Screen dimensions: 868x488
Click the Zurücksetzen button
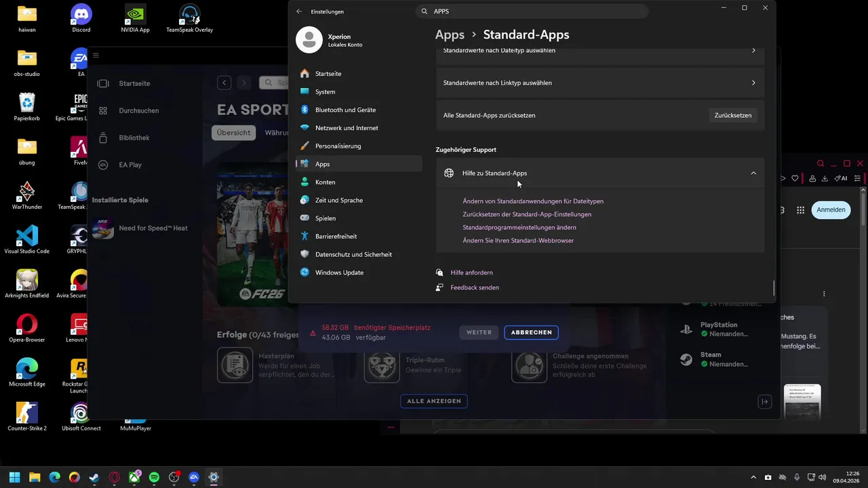click(x=733, y=115)
